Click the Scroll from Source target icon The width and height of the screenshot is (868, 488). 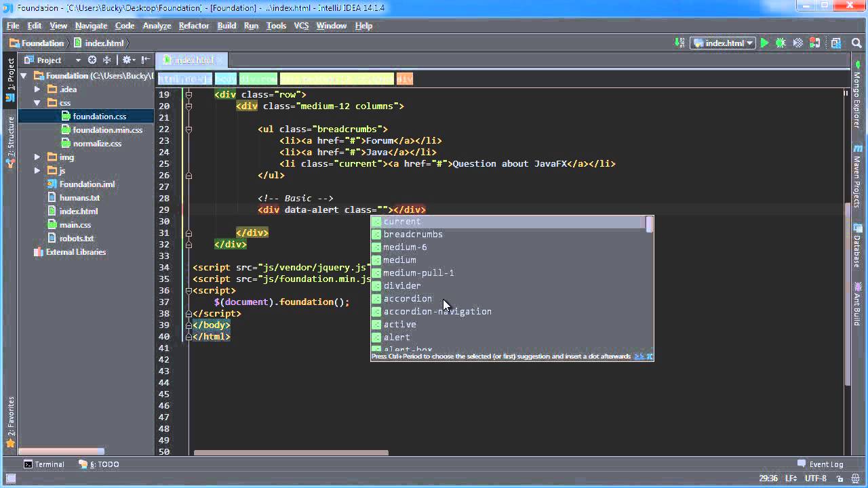(x=92, y=60)
